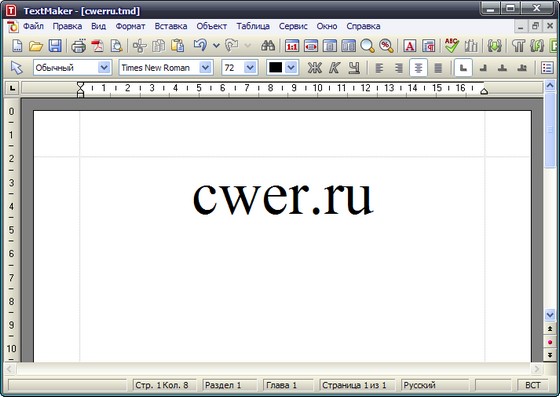This screenshot has width=560, height=397.
Task: Open the undo history dropdown arrow
Action: 216,46
